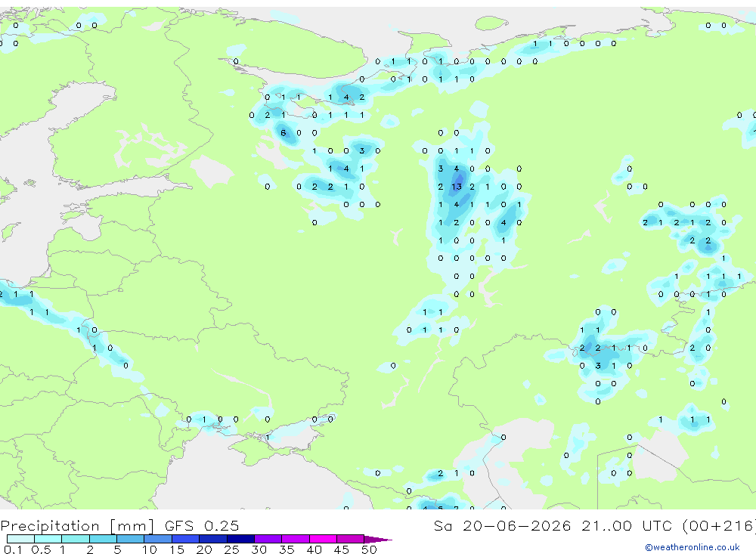Viewport: 756px width, 554px height.
Task: Select the "13" precipitation value on map
Action: click(457, 187)
